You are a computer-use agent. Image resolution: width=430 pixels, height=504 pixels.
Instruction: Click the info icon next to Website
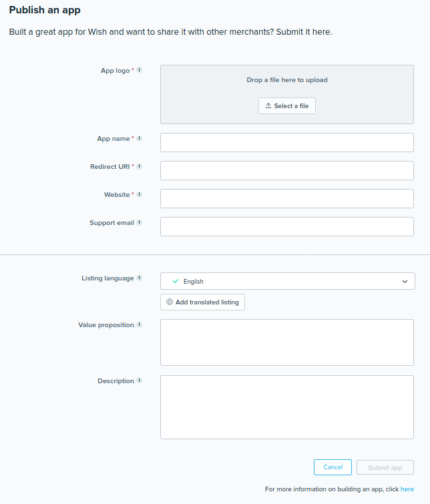[x=140, y=195]
